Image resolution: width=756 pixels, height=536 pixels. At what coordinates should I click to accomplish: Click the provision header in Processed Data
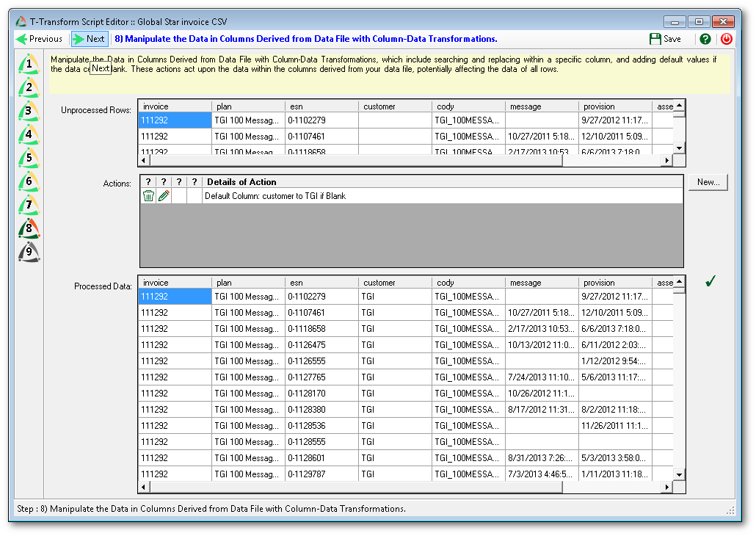tap(615, 283)
